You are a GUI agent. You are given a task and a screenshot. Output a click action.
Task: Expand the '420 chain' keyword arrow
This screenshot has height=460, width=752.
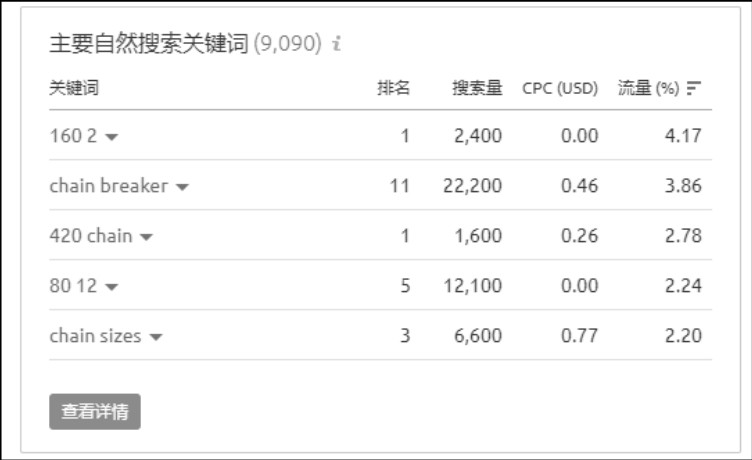pyautogui.click(x=146, y=237)
